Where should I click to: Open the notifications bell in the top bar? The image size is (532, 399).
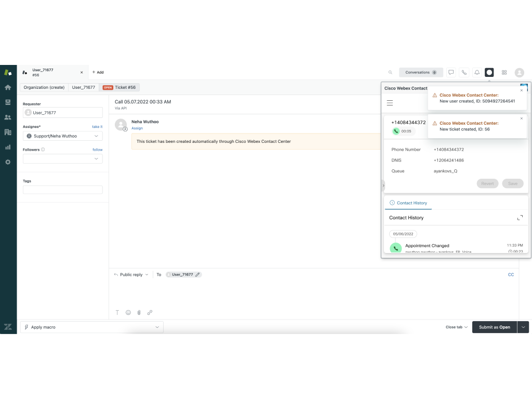point(476,72)
